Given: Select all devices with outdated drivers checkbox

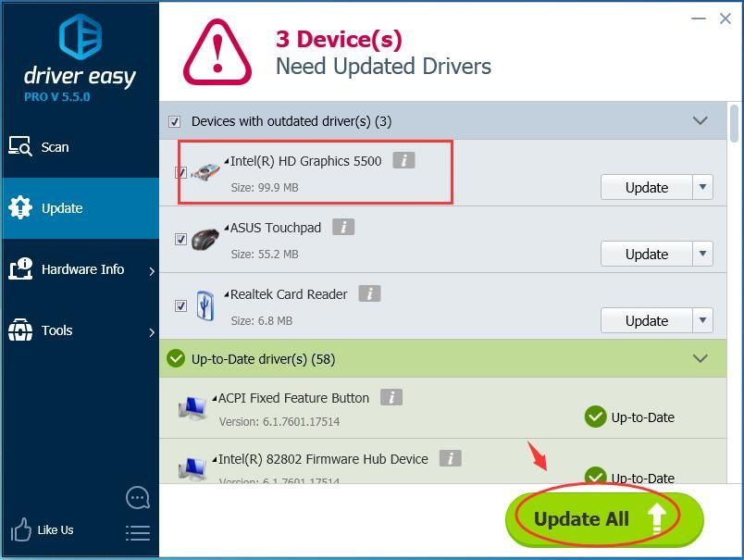Looking at the screenshot, I should pos(174,121).
